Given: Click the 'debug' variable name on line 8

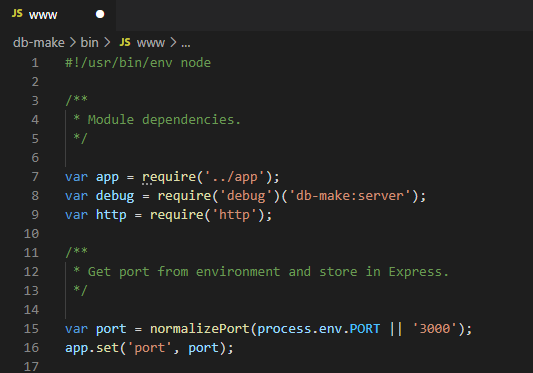Looking at the screenshot, I should 115,196.
